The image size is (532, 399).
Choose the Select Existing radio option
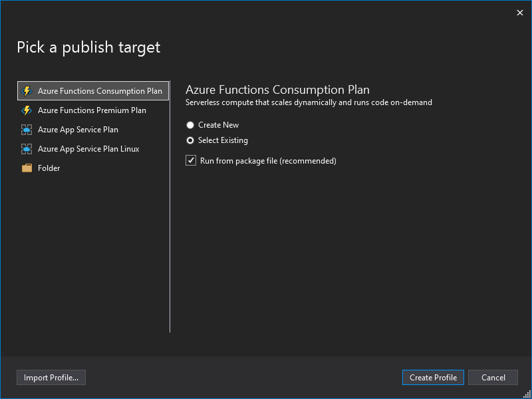pyautogui.click(x=191, y=140)
